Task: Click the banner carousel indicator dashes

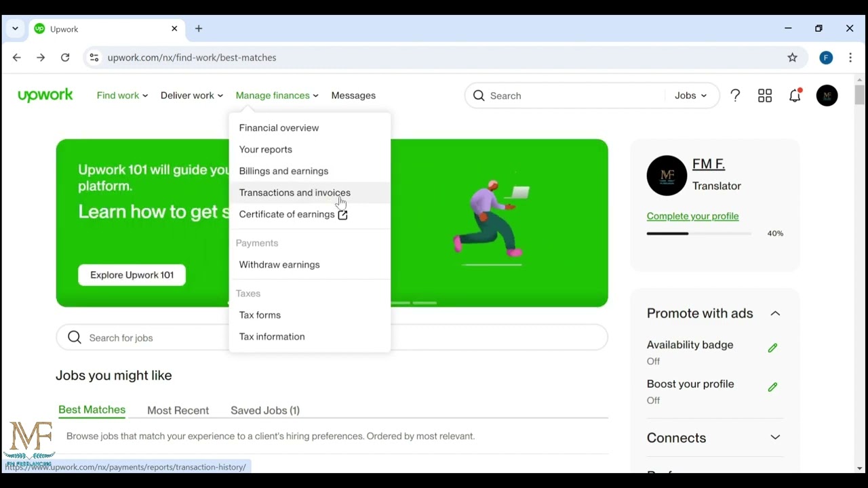Action: pos(414,302)
